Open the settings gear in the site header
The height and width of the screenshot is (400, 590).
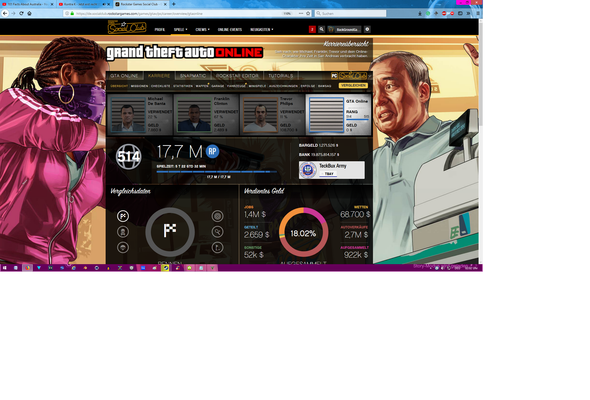(367, 29)
